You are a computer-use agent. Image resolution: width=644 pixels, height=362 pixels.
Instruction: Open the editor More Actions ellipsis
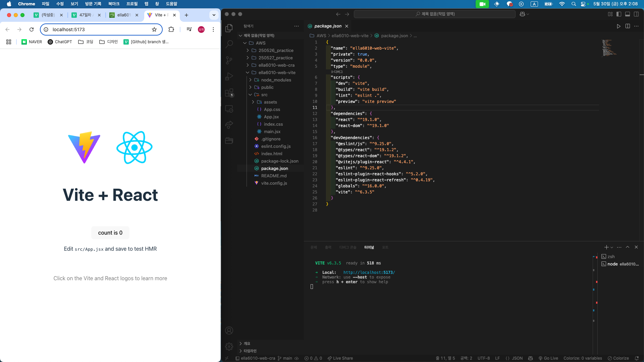point(636,26)
